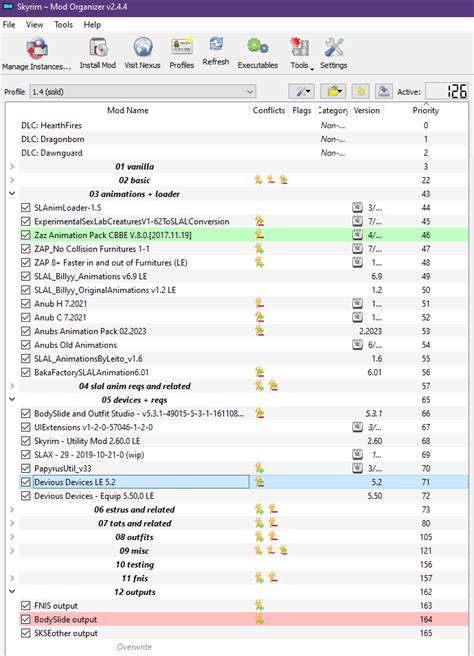Expand the 02 basic separator
The height and width of the screenshot is (656, 474).
point(12,180)
